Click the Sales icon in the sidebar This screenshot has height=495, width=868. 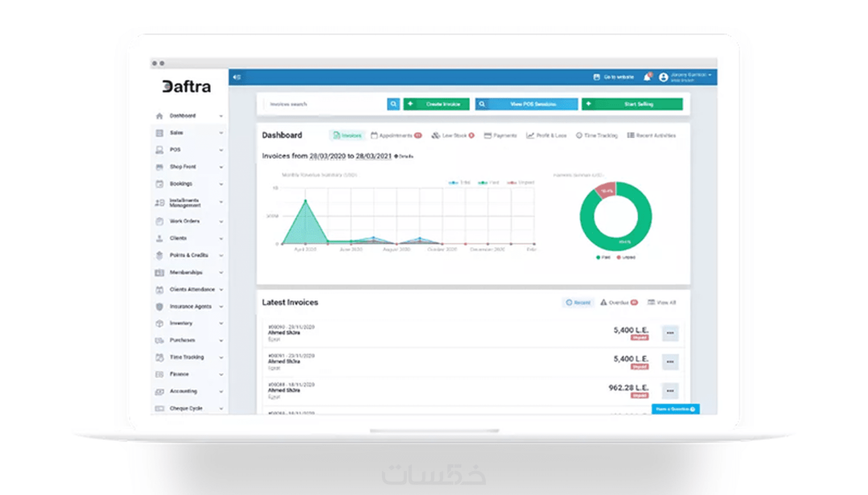tap(159, 133)
